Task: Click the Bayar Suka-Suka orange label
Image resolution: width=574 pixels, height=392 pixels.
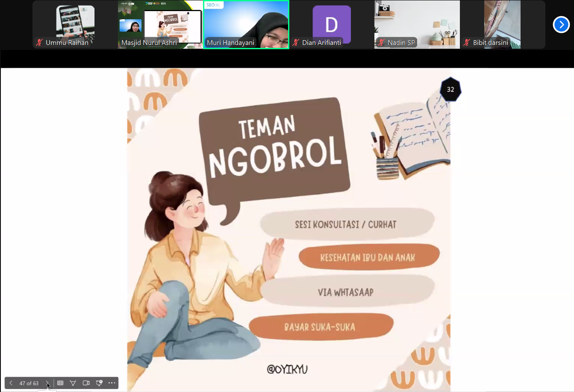Action: pos(320,327)
